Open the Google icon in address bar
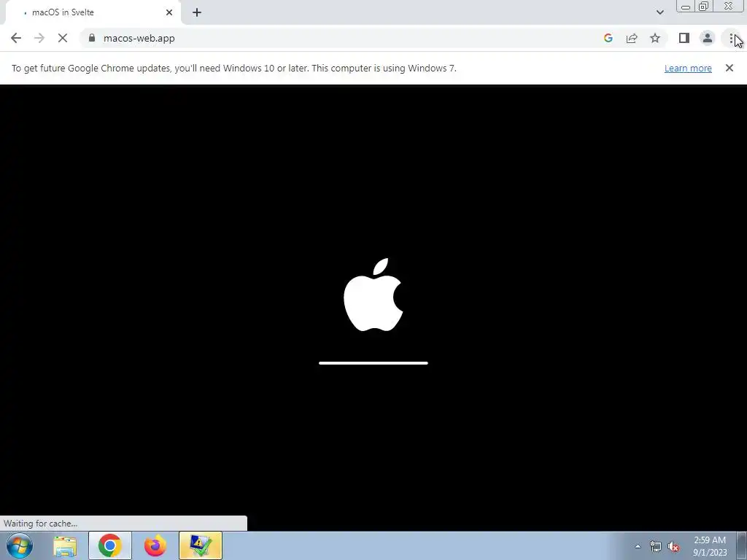 pos(608,38)
